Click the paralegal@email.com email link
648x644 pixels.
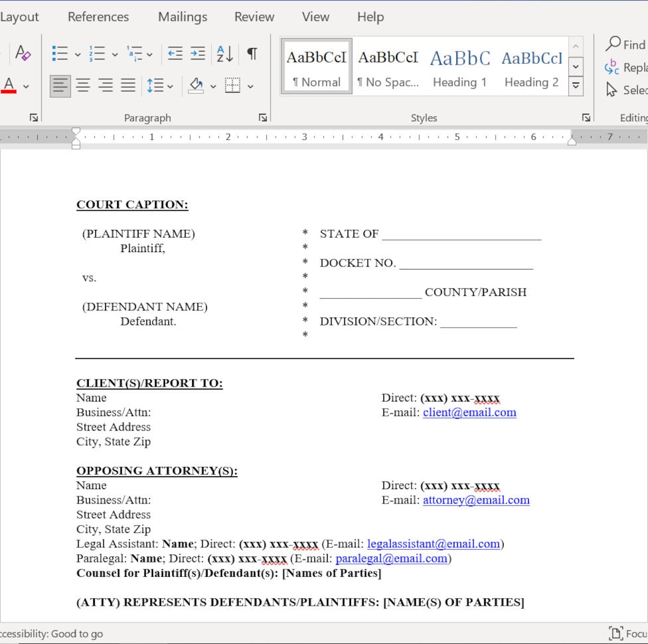coord(391,558)
